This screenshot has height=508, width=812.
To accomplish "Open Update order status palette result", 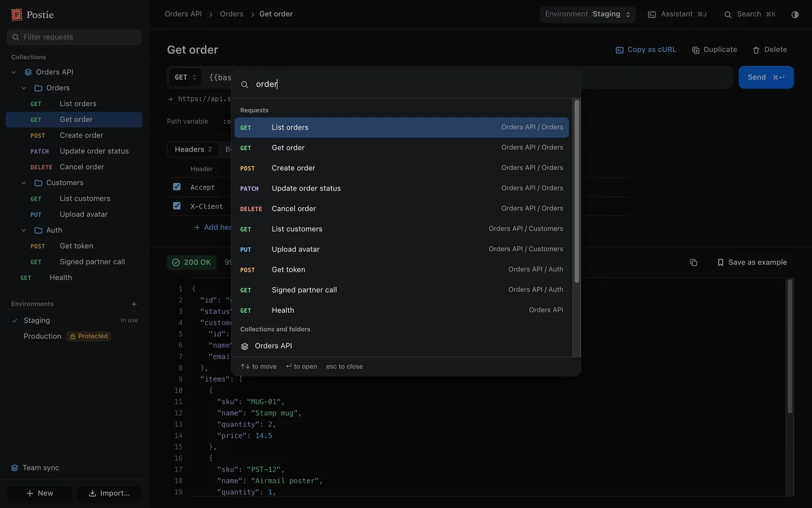I will 401,188.
